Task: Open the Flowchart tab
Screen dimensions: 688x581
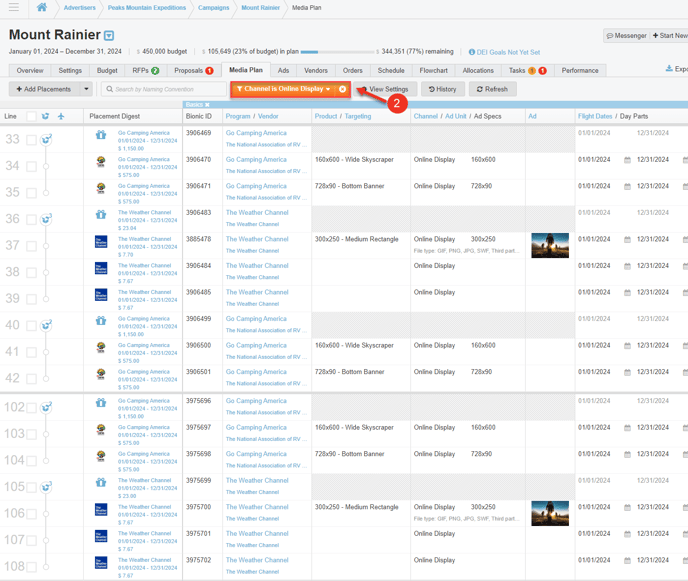Action: (434, 71)
